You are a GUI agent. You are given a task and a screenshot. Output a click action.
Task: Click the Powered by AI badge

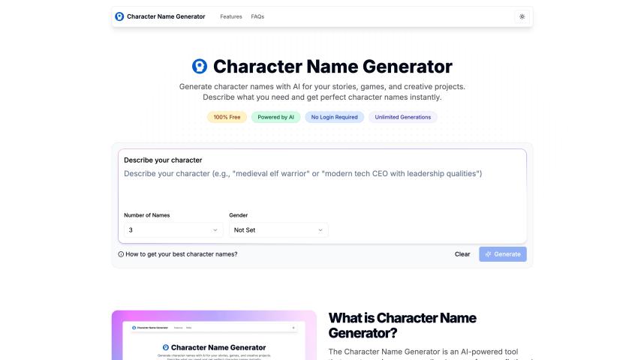tap(276, 117)
